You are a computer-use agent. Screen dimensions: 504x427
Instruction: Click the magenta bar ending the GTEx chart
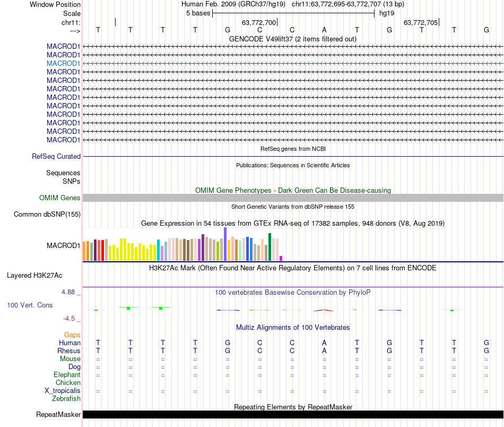coord(281,258)
